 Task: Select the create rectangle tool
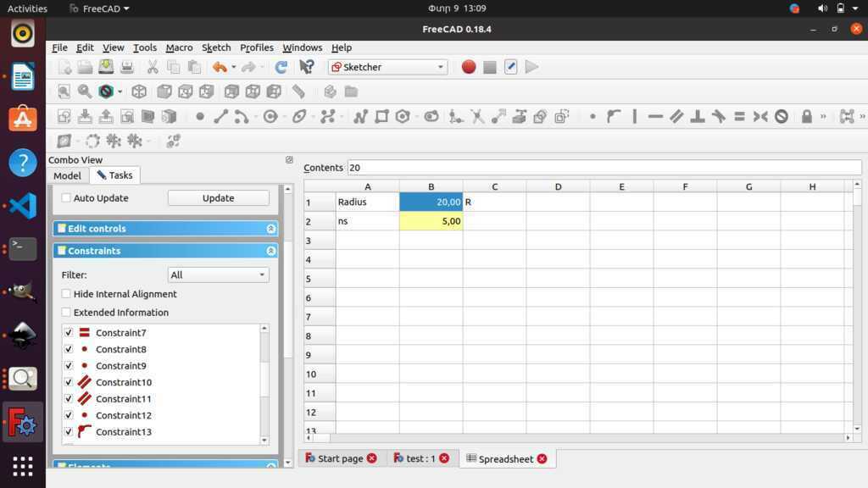click(381, 116)
